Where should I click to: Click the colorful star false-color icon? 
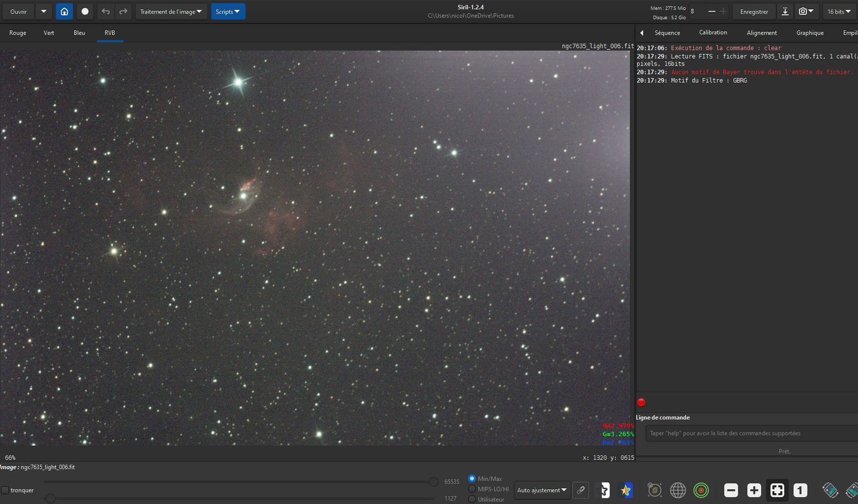[625, 490]
